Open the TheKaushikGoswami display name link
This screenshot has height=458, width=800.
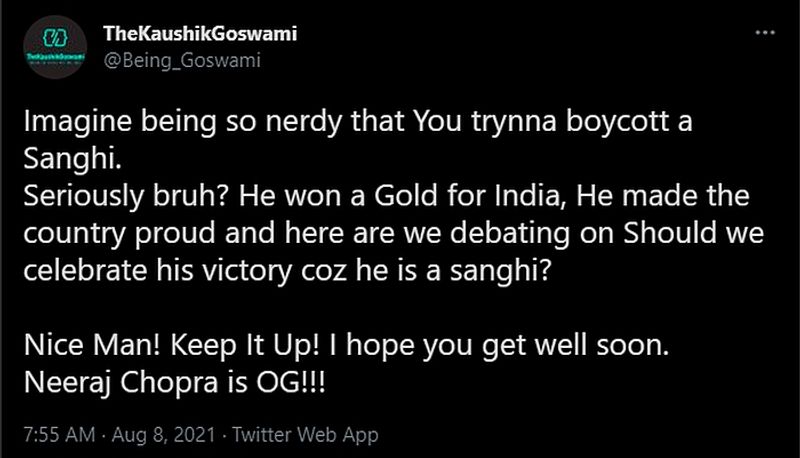click(191, 34)
